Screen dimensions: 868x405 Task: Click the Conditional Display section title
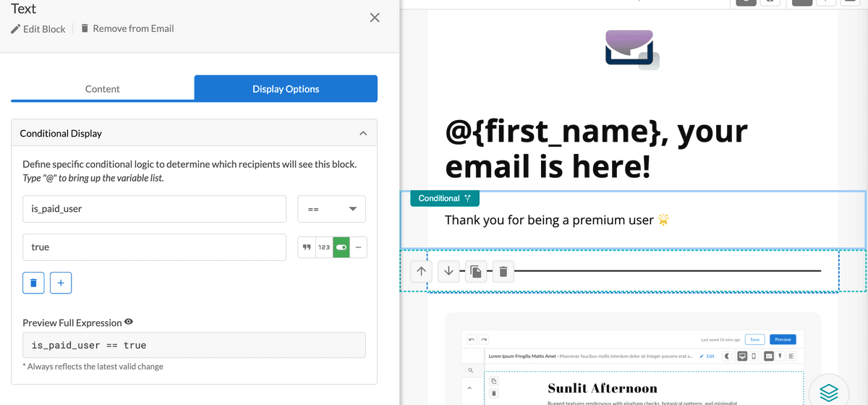click(61, 133)
